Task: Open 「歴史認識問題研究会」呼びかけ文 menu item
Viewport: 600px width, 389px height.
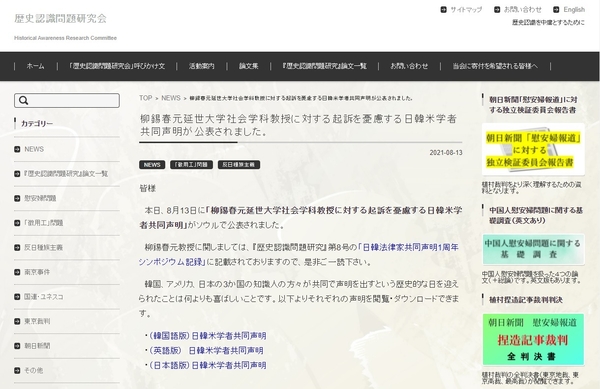Action: 117,66
